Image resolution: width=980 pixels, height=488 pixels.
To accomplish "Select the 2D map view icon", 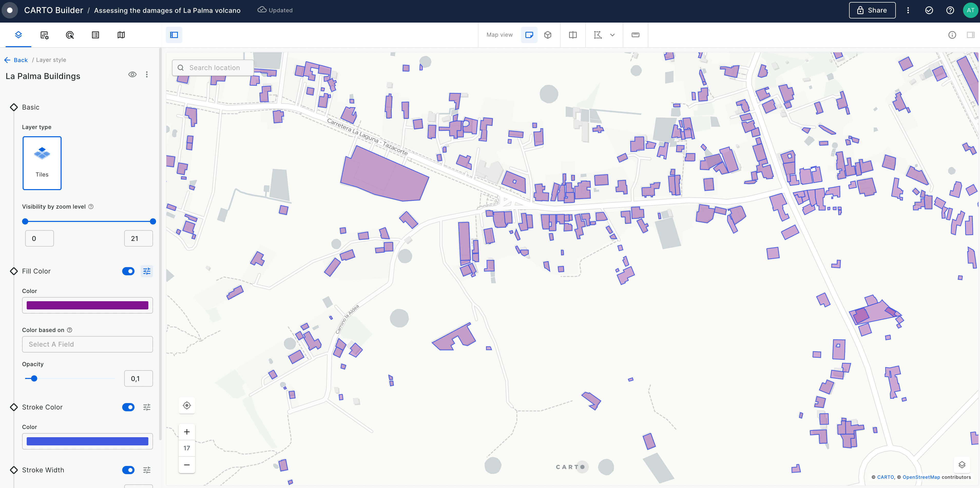I will coord(529,35).
